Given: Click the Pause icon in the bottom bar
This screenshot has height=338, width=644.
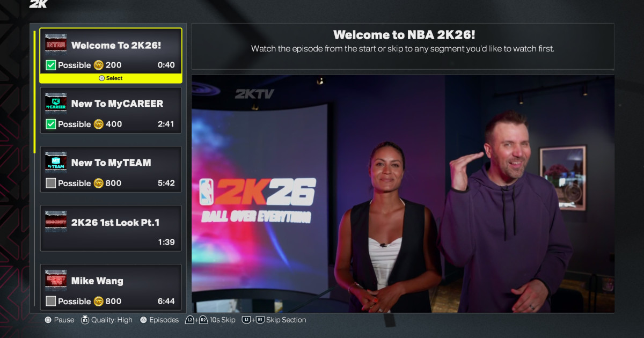Looking at the screenshot, I should [48, 320].
